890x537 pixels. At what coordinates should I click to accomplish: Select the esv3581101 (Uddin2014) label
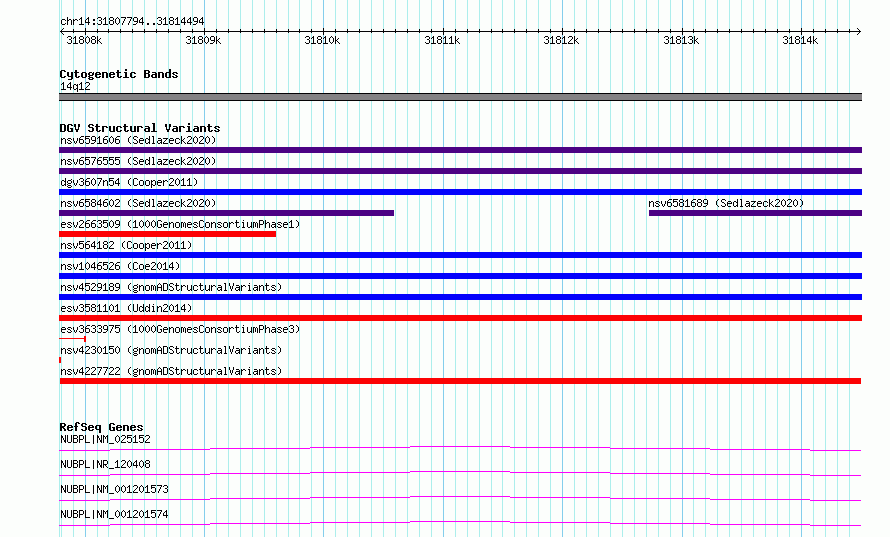[126, 308]
